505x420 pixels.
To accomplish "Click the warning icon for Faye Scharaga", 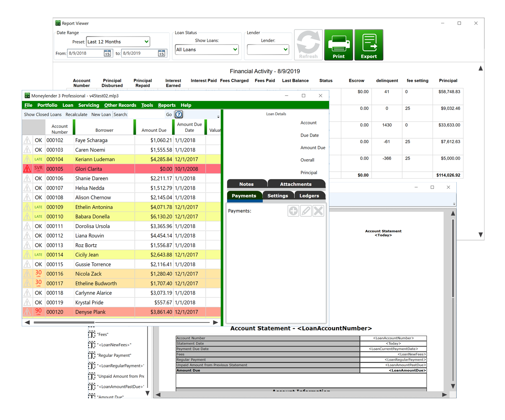I will tap(27, 140).
